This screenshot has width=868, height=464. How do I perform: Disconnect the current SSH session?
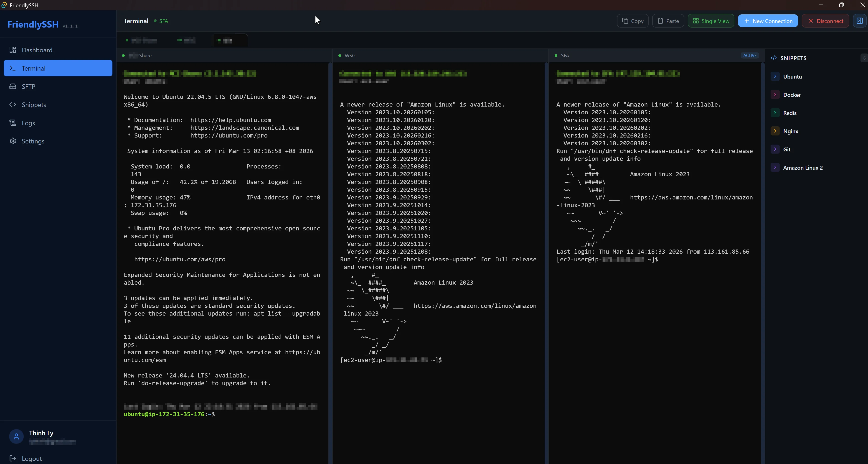[825, 21]
